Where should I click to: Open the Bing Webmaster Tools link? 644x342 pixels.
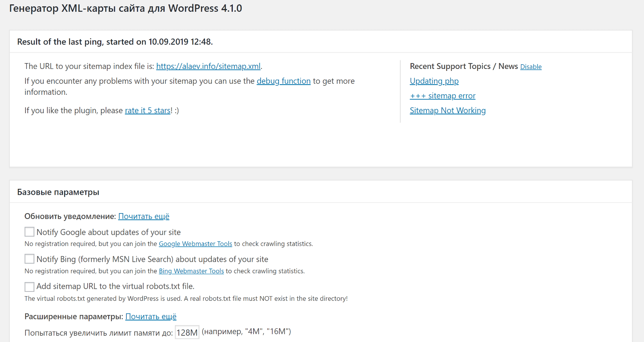[x=191, y=271]
